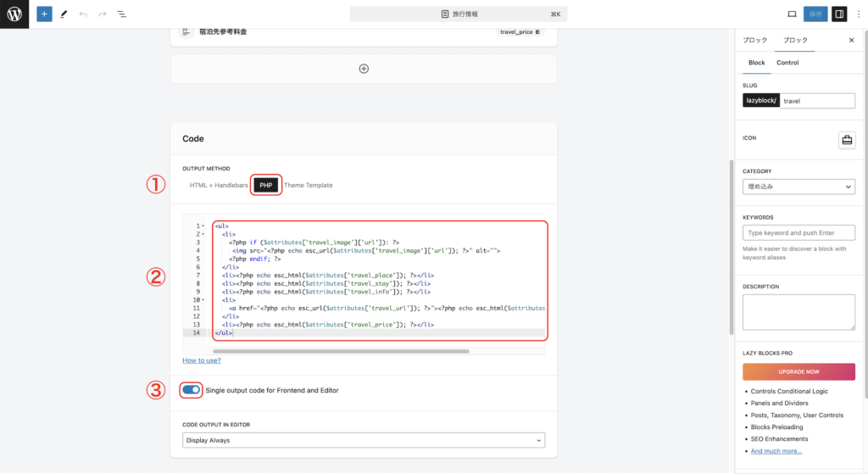Click the Preview device icon

tap(792, 14)
